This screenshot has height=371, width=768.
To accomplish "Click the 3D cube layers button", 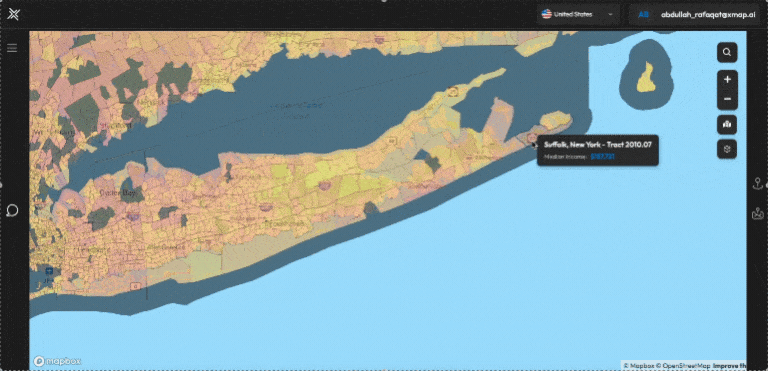I will point(727,149).
